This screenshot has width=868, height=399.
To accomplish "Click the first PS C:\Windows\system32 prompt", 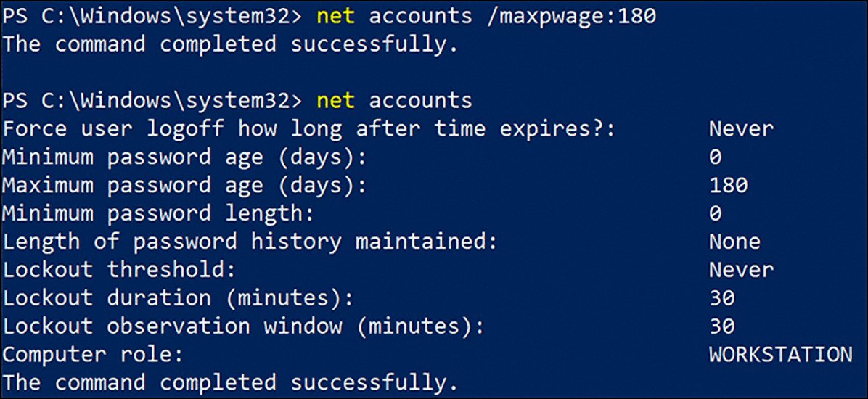I will click(x=151, y=15).
